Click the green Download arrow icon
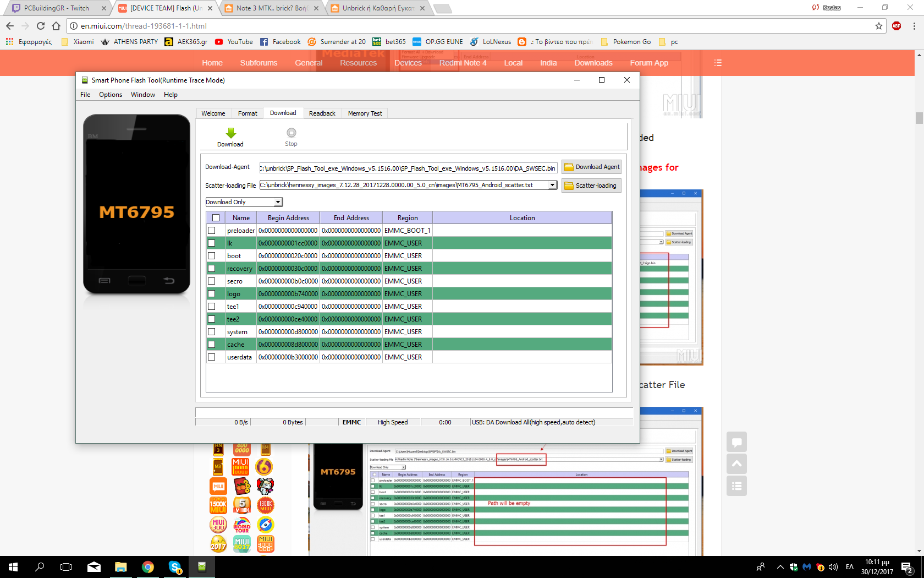This screenshot has width=924, height=578. 230,133
